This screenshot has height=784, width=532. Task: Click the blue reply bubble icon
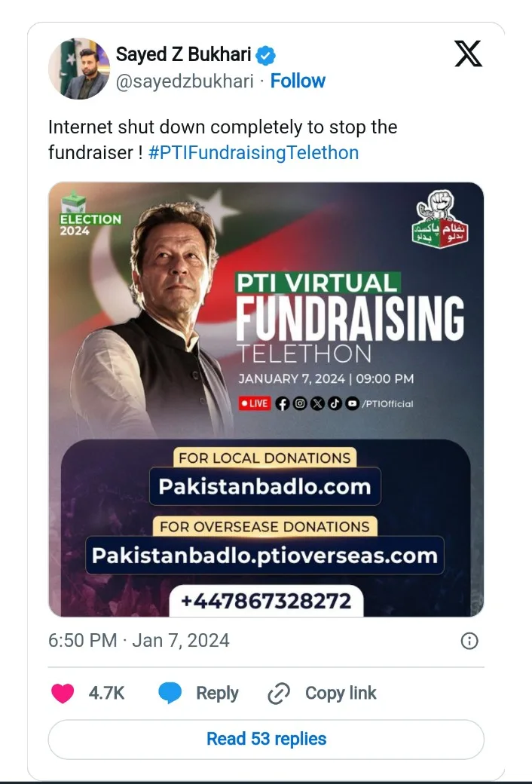click(x=170, y=694)
